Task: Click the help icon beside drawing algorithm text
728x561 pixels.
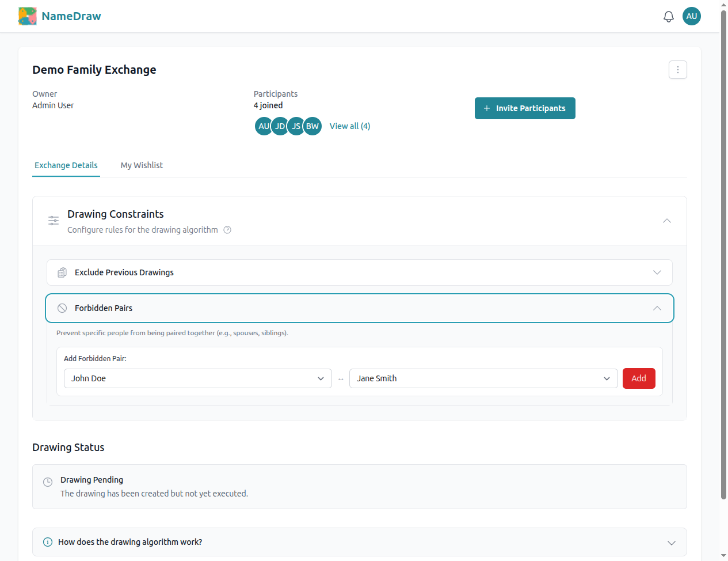Action: coord(227,230)
